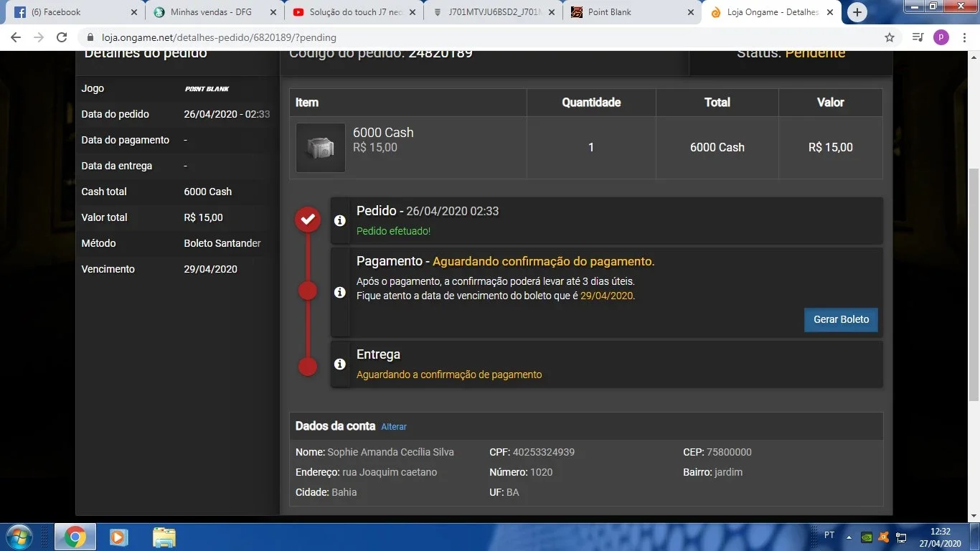This screenshot has width=980, height=551.
Task: Click the padlock site info icon
Action: click(90, 37)
